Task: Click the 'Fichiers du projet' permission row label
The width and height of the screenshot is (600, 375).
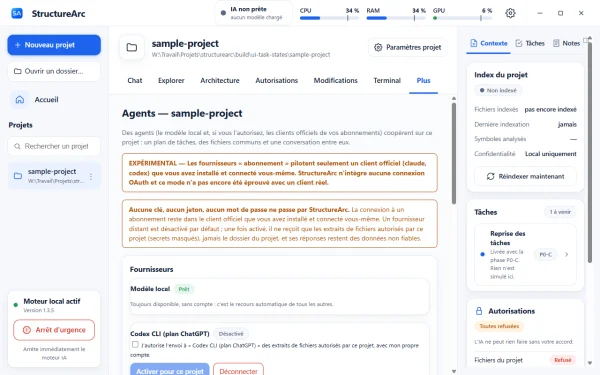Action: 499,360
